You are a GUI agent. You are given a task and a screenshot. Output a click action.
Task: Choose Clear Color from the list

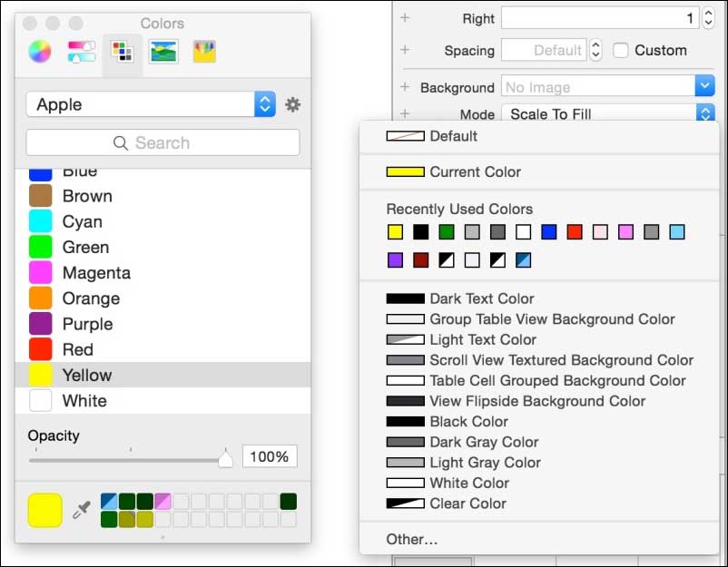[x=467, y=503]
